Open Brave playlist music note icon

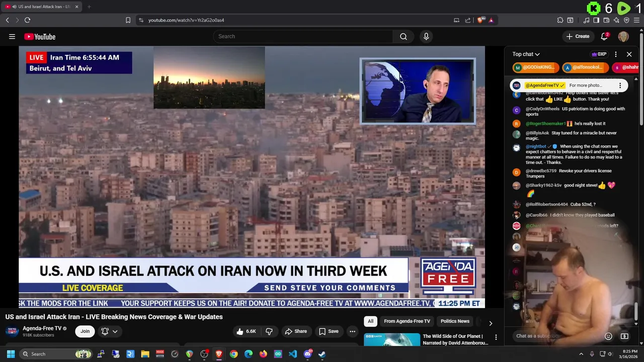coord(586,20)
